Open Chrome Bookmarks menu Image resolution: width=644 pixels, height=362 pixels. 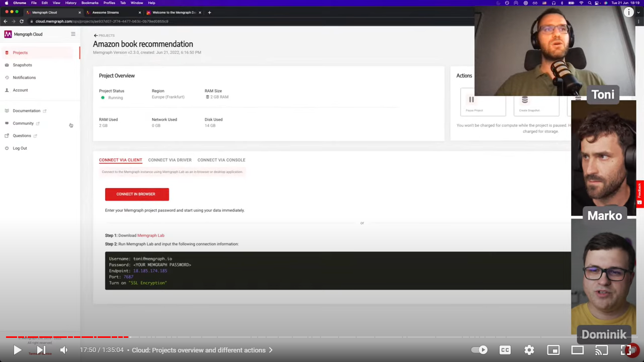(90, 3)
